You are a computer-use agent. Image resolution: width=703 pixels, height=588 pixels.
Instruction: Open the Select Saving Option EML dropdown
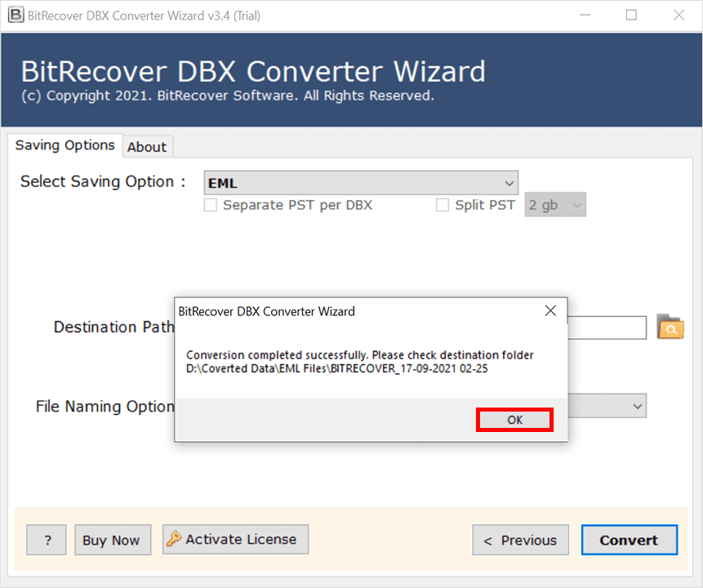tap(361, 183)
